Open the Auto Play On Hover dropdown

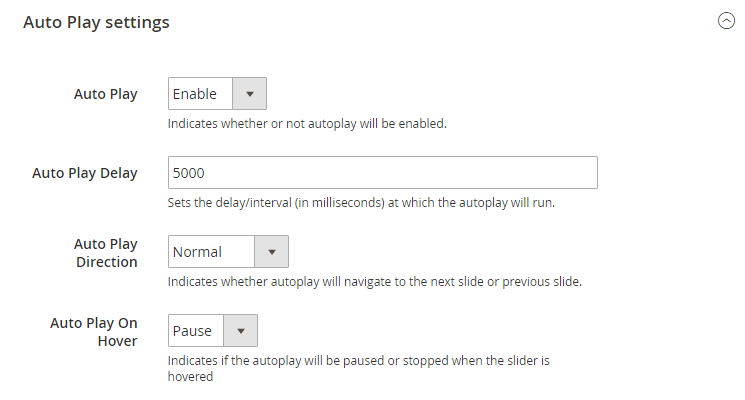pyautogui.click(x=213, y=330)
